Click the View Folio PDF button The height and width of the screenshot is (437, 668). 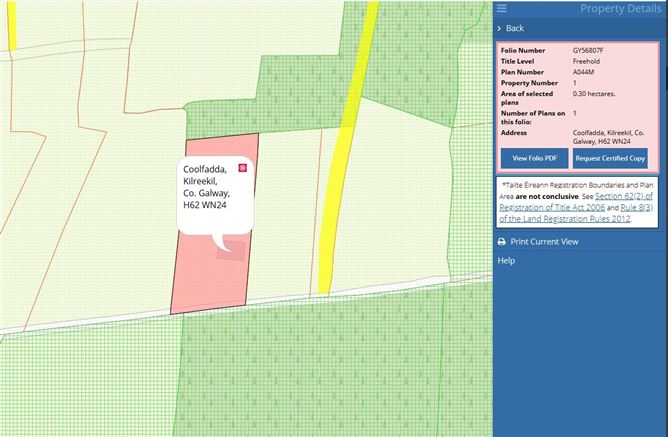534,158
